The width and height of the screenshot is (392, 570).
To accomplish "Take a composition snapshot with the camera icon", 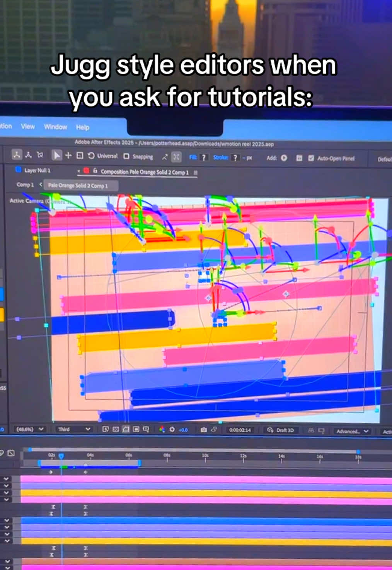I will [204, 430].
